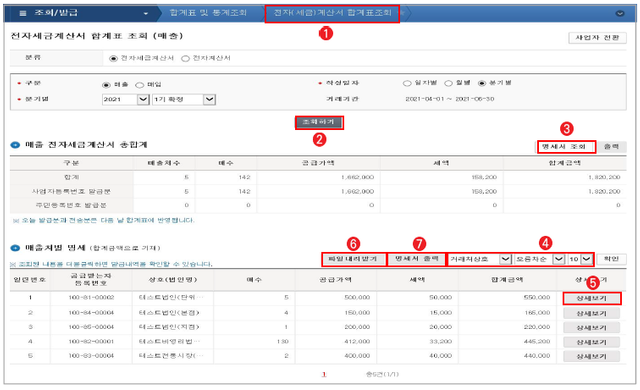Click the 합계금액 value 445,200
Image resolution: width=640 pixels, height=390 pixels.
537,341
